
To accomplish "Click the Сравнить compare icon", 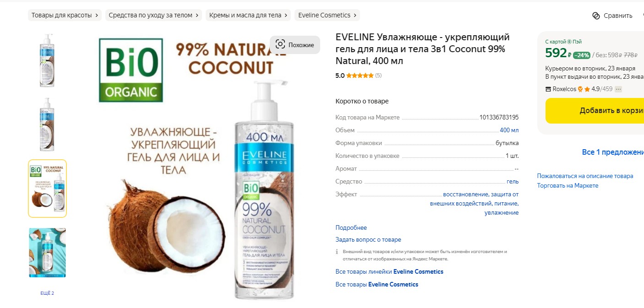I will [x=596, y=16].
